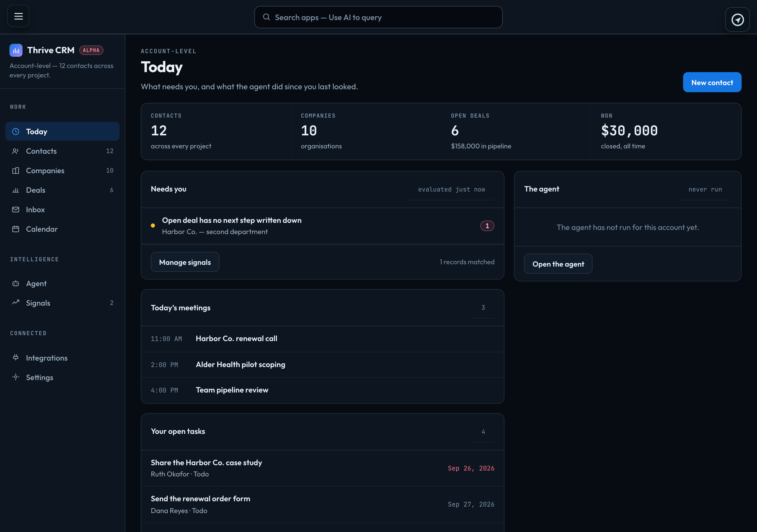757x532 pixels.
Task: Go to Companies in the sidebar
Action: pyautogui.click(x=62, y=171)
